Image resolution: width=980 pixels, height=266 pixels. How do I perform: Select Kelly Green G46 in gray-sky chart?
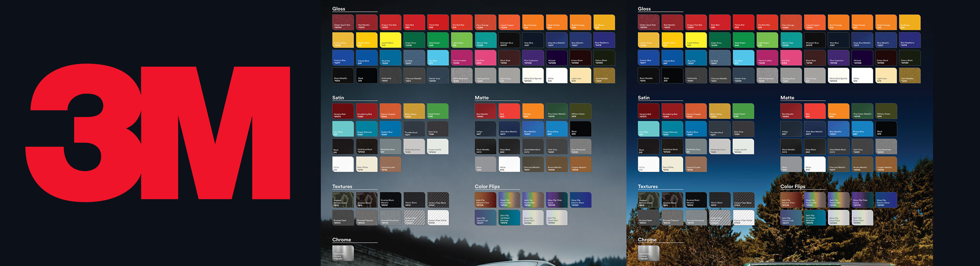click(438, 40)
